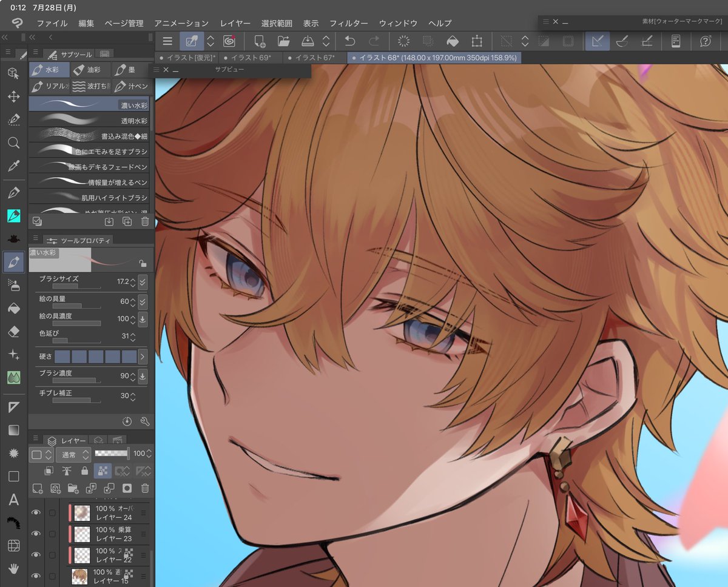This screenshot has height=587, width=728.
Task: Click the Save icon in command bar
Action: [308, 41]
